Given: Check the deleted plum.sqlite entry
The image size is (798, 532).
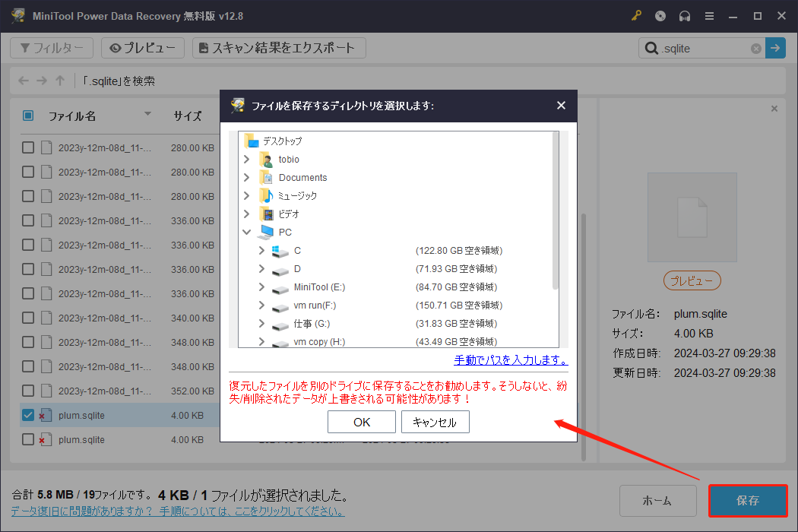Looking at the screenshot, I should click(28, 439).
